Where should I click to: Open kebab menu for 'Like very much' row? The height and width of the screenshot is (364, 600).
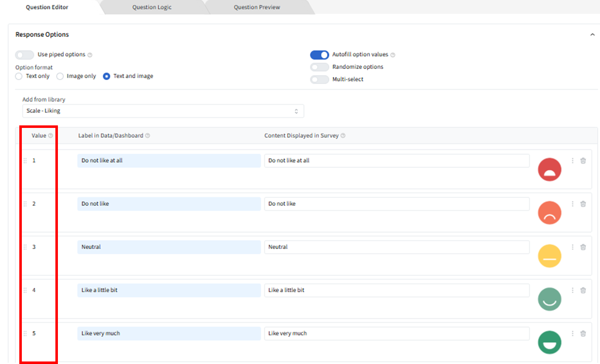[x=572, y=333]
